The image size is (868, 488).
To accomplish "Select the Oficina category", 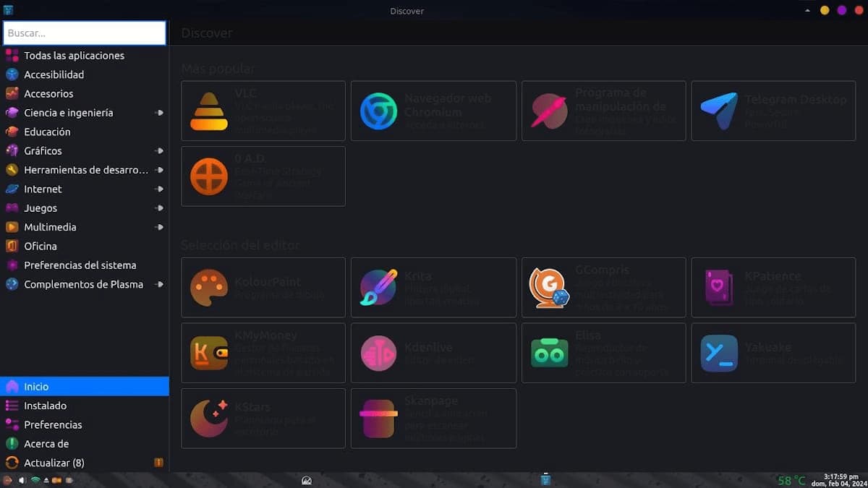I will pyautogui.click(x=85, y=246).
